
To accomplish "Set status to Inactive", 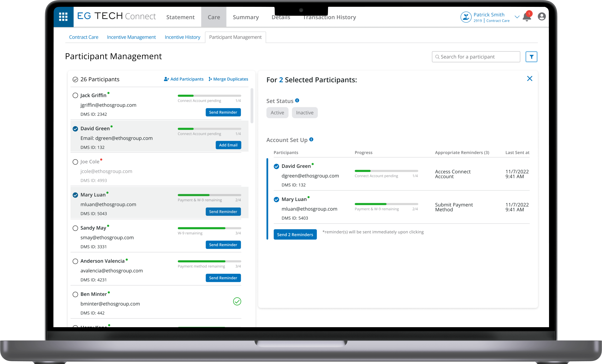I will click(x=305, y=113).
